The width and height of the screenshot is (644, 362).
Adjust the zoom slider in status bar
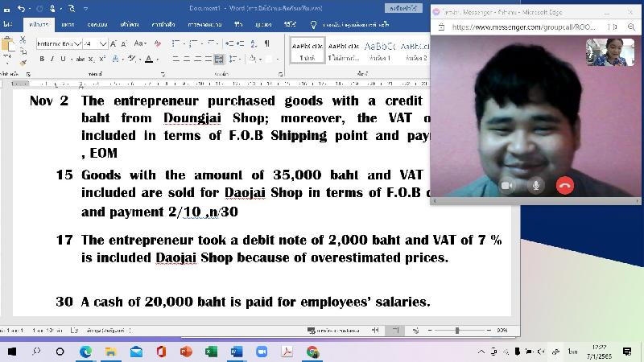[x=457, y=331]
